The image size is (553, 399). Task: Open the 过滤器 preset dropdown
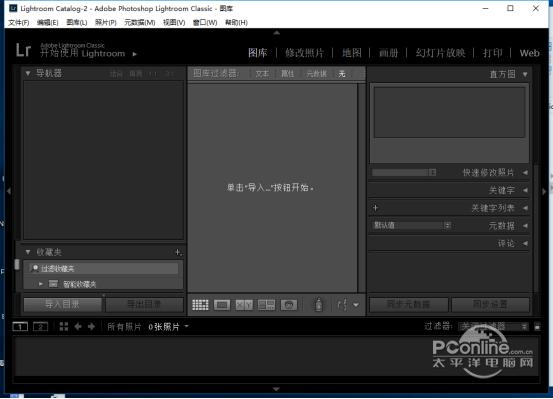pyautogui.click(x=494, y=327)
